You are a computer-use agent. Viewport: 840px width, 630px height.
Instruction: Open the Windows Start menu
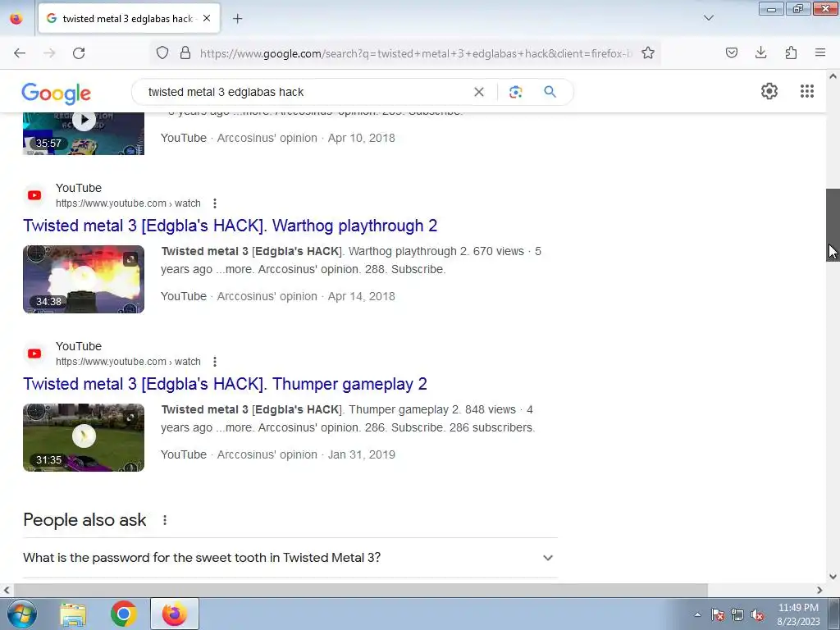(x=21, y=614)
